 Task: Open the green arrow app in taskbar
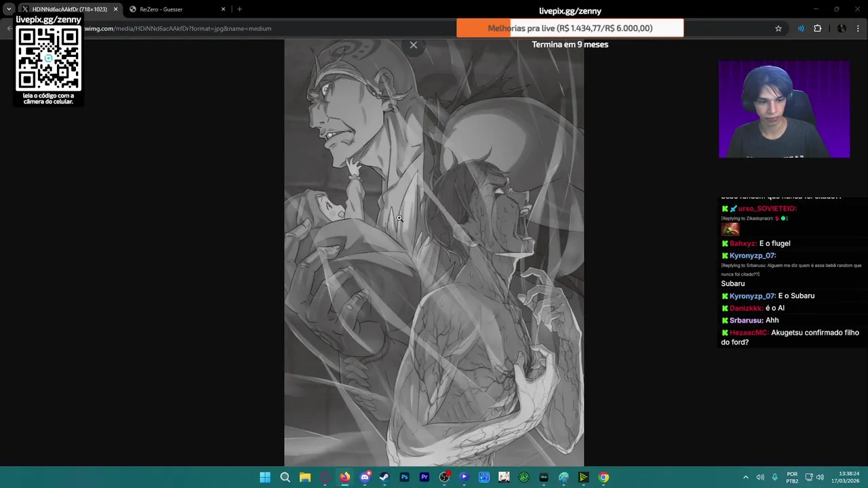(583, 477)
